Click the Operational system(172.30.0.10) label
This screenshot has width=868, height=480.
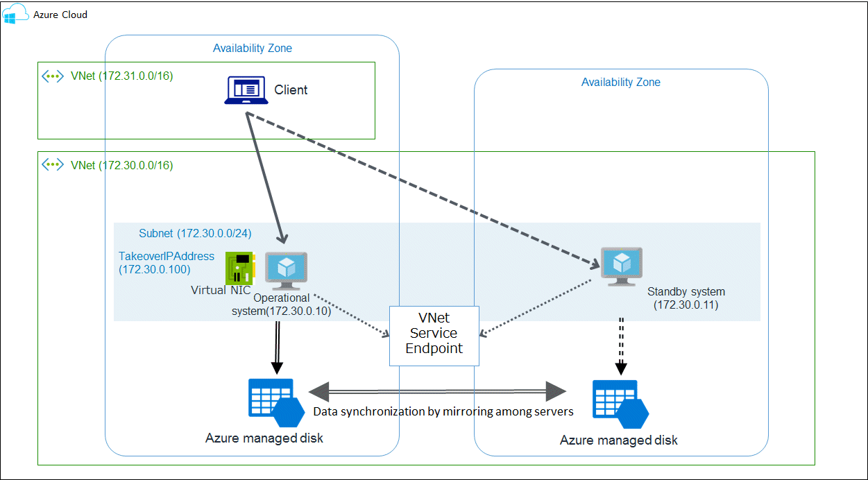(281, 305)
